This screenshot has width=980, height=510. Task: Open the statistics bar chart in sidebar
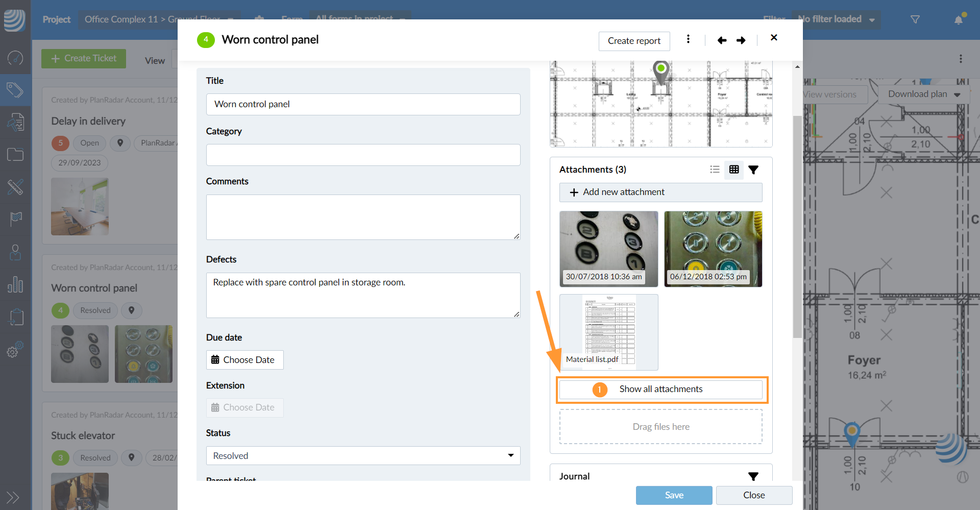[15, 284]
